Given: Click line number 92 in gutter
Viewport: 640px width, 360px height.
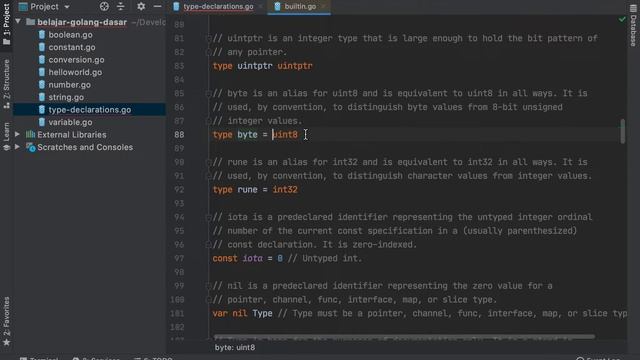Looking at the screenshot, I should [x=179, y=190].
